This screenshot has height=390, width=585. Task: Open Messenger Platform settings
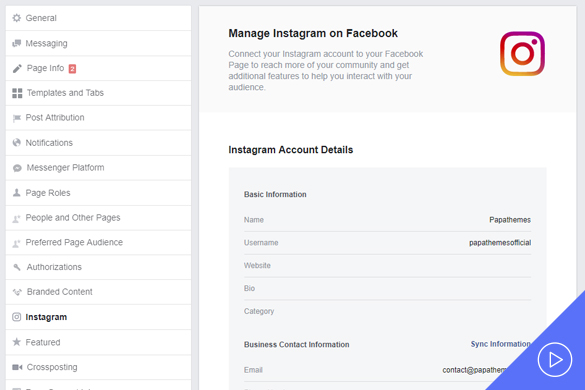coord(98,168)
